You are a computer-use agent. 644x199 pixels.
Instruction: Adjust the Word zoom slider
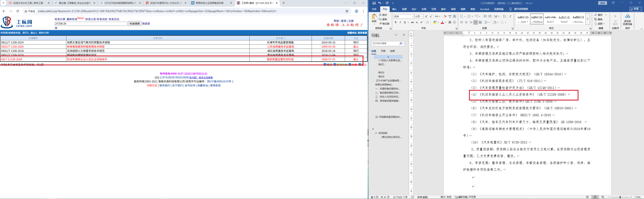[620, 197]
